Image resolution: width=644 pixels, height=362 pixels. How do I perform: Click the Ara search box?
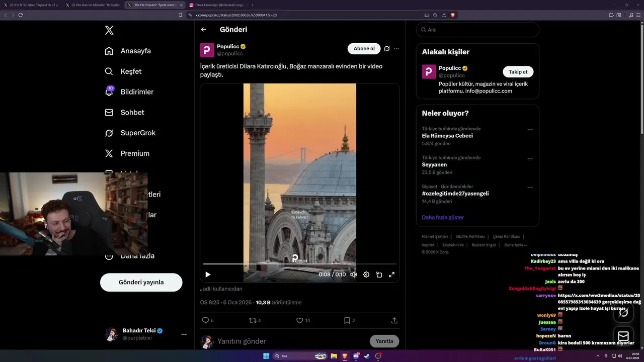click(x=477, y=30)
